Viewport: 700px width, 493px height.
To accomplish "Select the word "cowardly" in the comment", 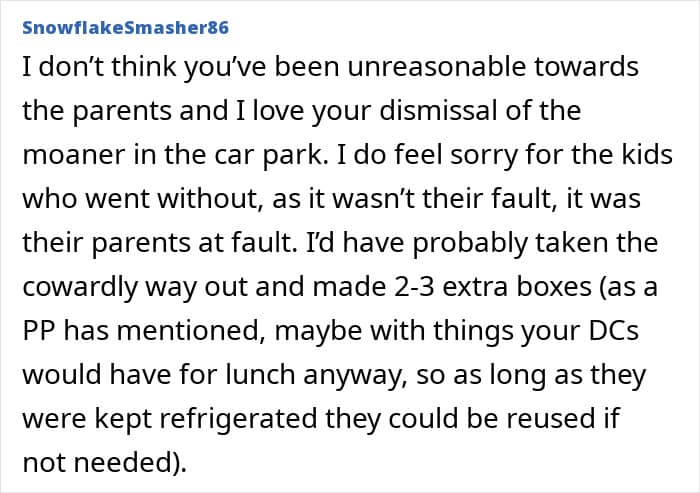I will click(80, 286).
